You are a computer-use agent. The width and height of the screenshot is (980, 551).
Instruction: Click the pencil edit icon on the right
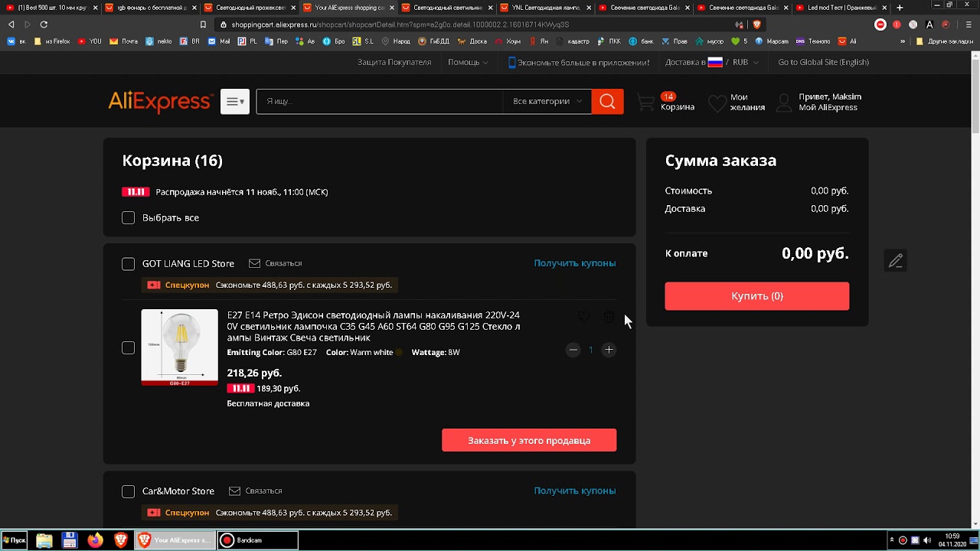pyautogui.click(x=896, y=260)
